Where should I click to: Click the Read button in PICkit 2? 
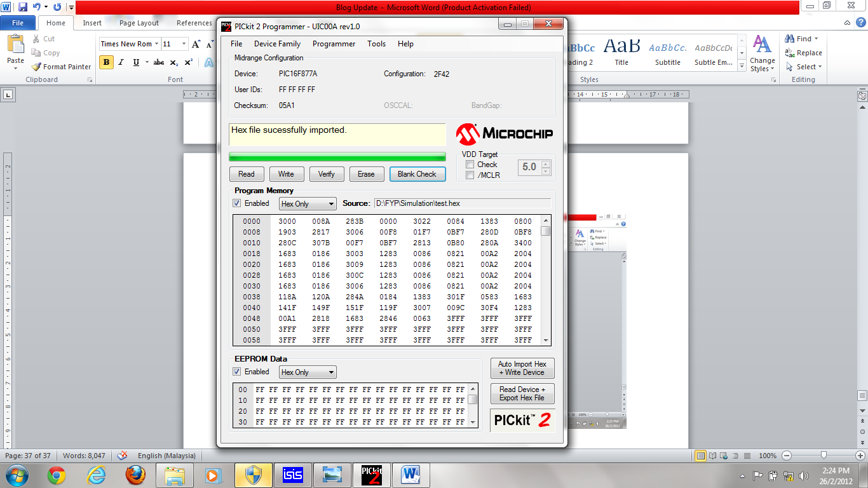(x=247, y=174)
